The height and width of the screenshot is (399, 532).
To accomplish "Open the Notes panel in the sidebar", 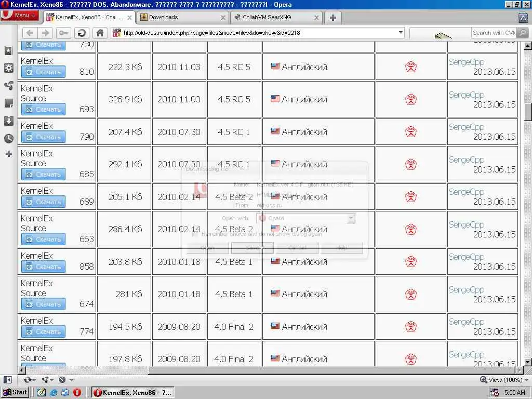I will pyautogui.click(x=8, y=103).
